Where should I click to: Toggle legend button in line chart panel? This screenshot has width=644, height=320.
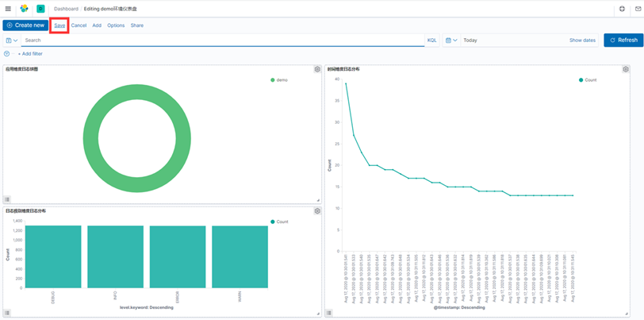pos(329,314)
